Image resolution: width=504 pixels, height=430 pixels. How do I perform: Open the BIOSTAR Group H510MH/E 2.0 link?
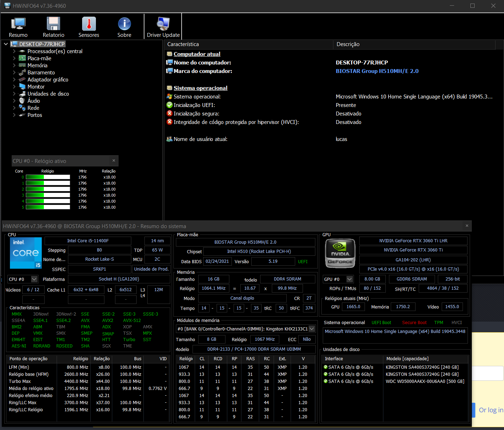coord(377,71)
